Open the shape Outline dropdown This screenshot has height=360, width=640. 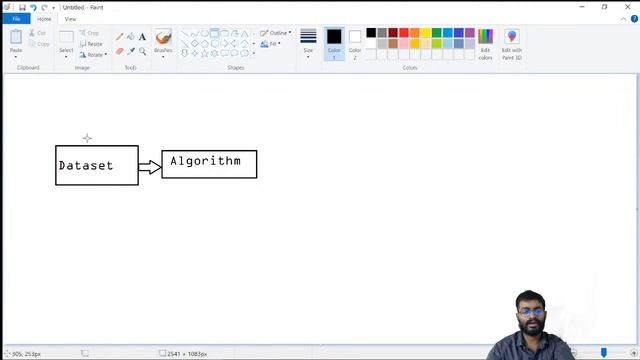(x=276, y=33)
